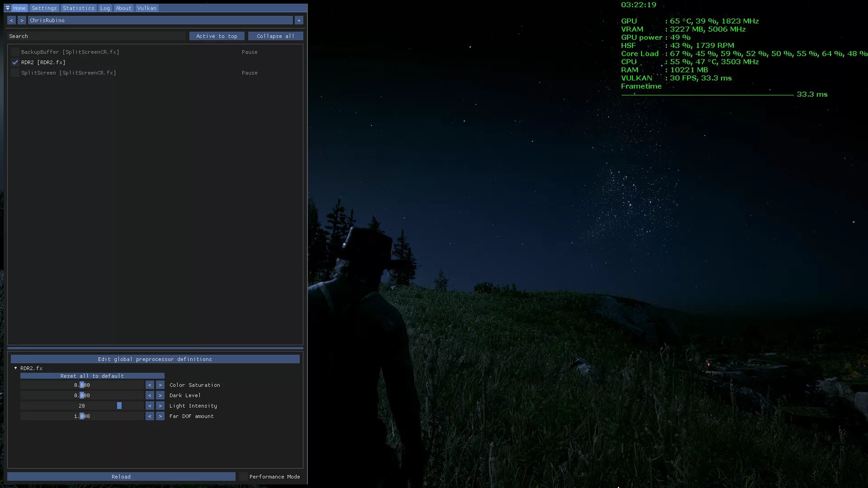Click the navigate back arrow icon
Viewport: 868px width, 488px height.
(x=11, y=20)
